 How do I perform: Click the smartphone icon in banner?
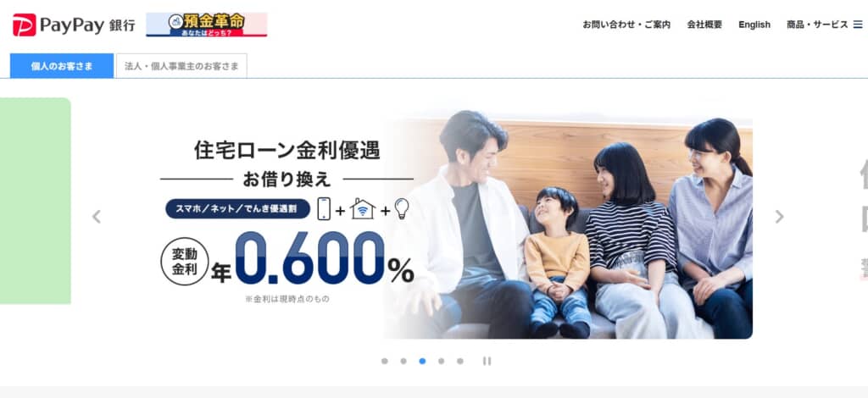click(324, 209)
